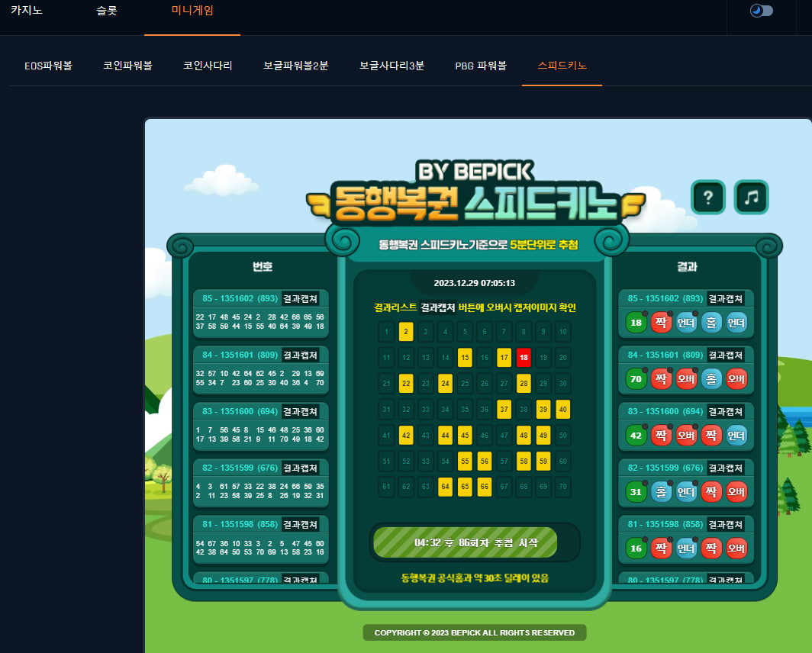This screenshot has height=653, width=812.
Task: Open the 슬롯 top menu
Action: click(107, 11)
